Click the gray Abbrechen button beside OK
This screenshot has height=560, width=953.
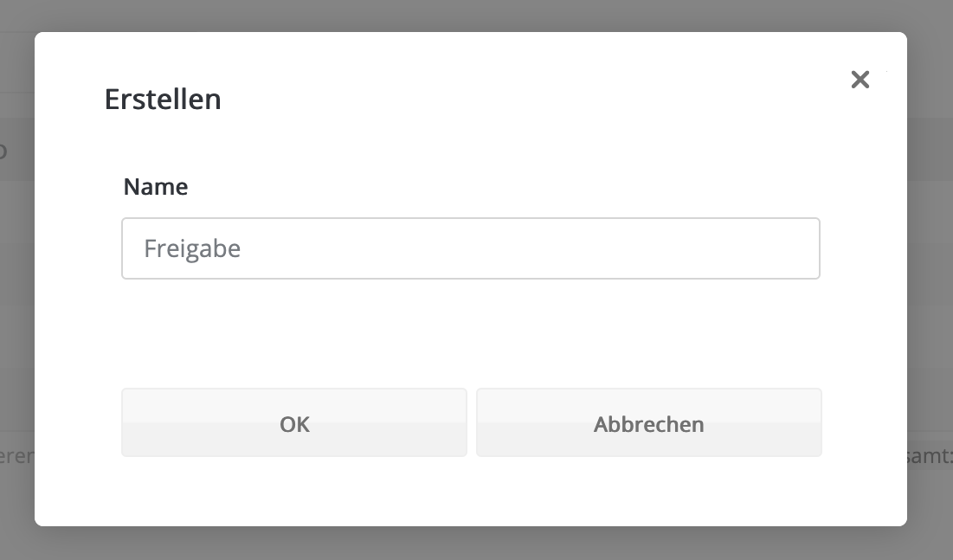click(648, 423)
